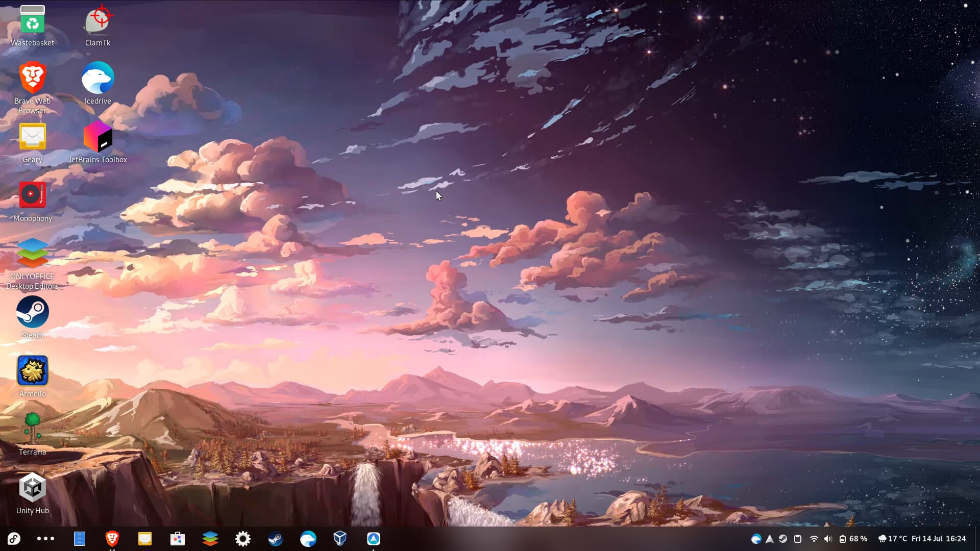980x551 pixels.
Task: Switch to Brave browser in the taskbar
Action: click(x=112, y=539)
